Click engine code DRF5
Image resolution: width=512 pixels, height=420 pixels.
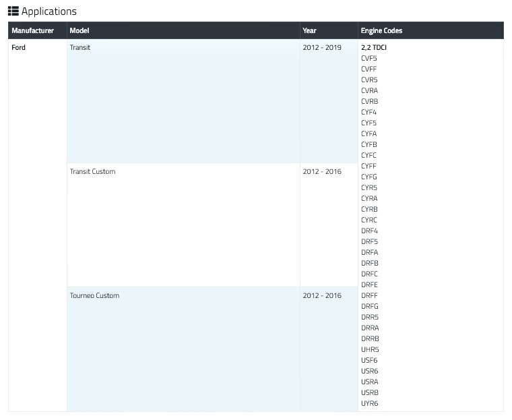pos(370,241)
